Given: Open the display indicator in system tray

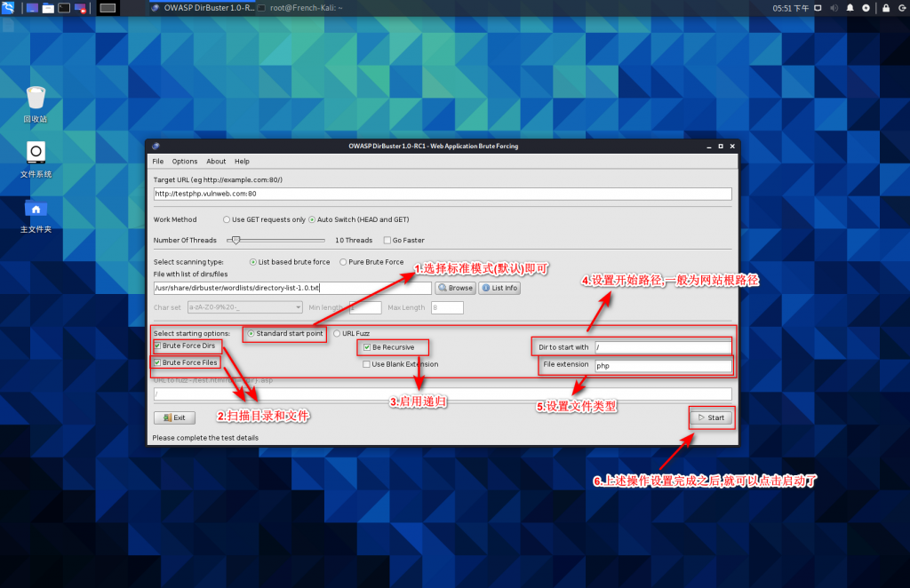Looking at the screenshot, I should [x=818, y=8].
